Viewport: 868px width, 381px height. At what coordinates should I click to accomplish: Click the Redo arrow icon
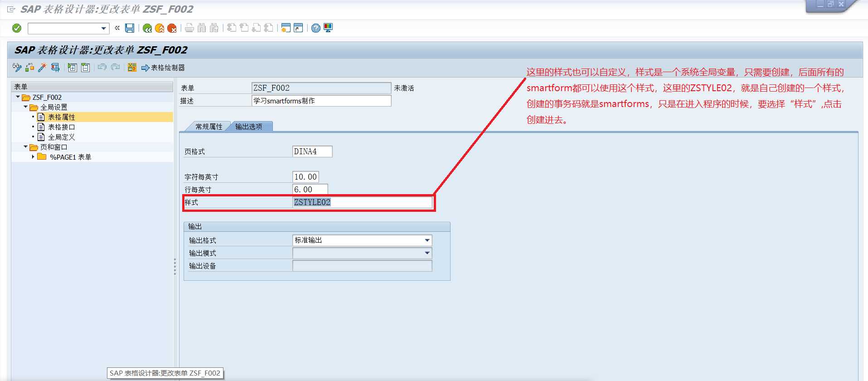tap(116, 67)
